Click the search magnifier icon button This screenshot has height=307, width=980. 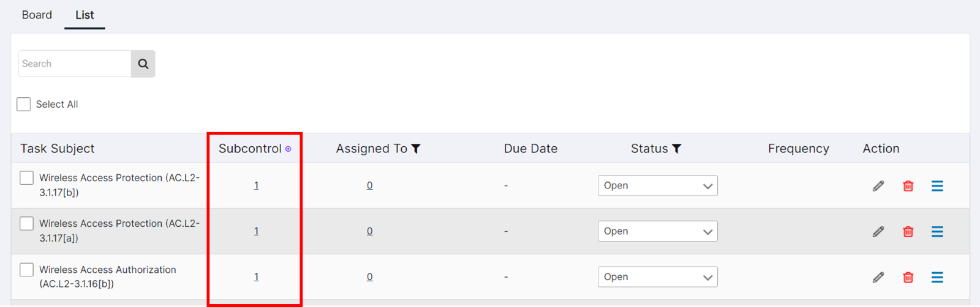pyautogui.click(x=143, y=64)
